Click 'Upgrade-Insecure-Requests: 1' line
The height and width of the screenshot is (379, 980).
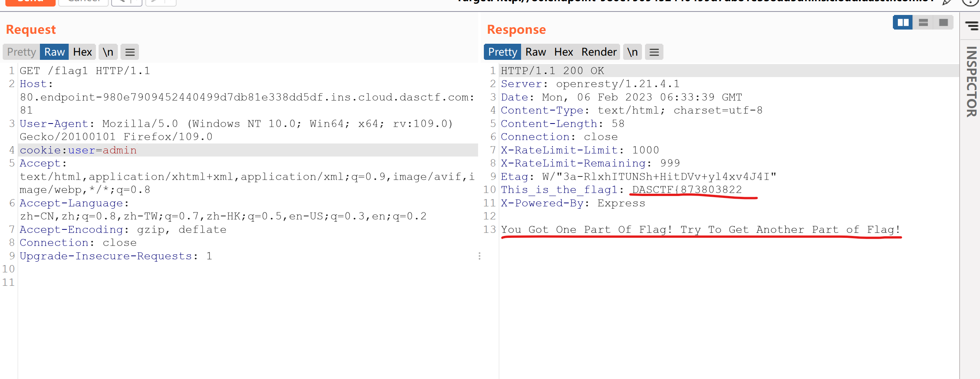point(116,256)
